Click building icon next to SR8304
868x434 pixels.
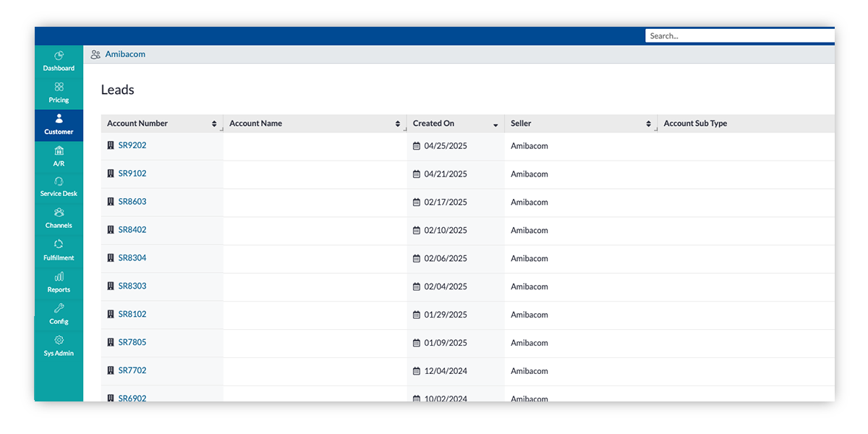[x=111, y=258]
